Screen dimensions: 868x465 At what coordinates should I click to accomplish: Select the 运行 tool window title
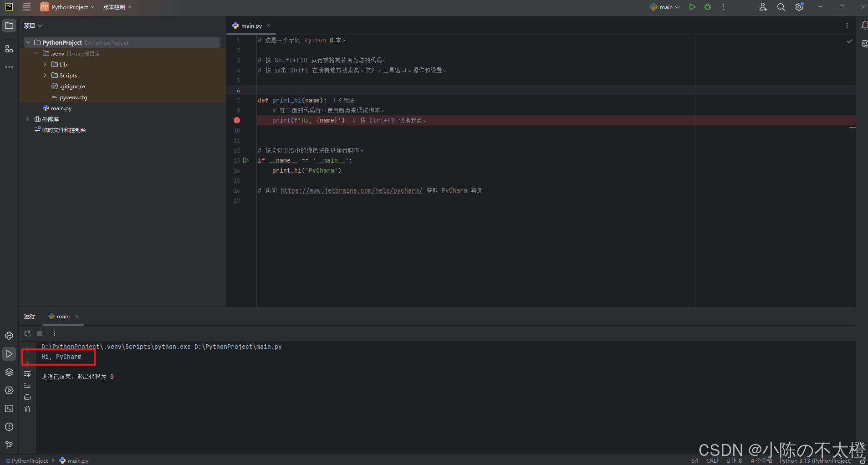[x=30, y=316]
